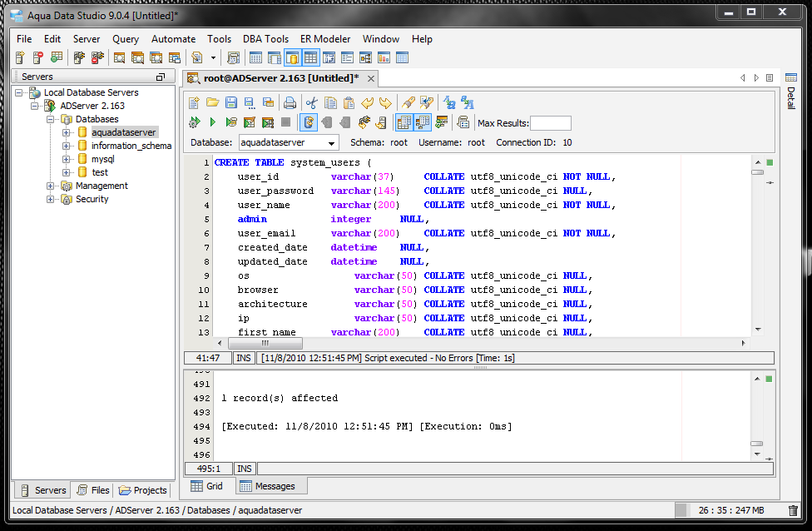Toggle the auto-commit database cylinder button
This screenshot has width=812, height=531.
[x=308, y=123]
